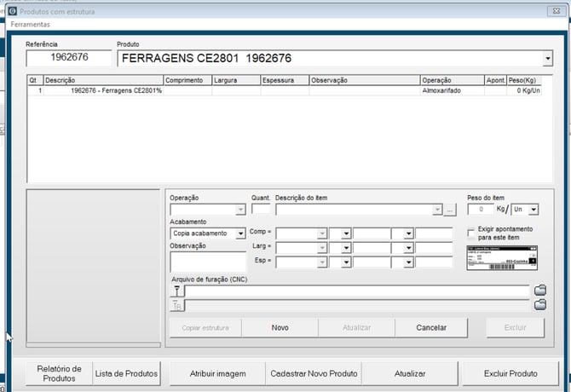Open folder browser for second CNC file
Screen dimensions: 571x392
coord(539,305)
